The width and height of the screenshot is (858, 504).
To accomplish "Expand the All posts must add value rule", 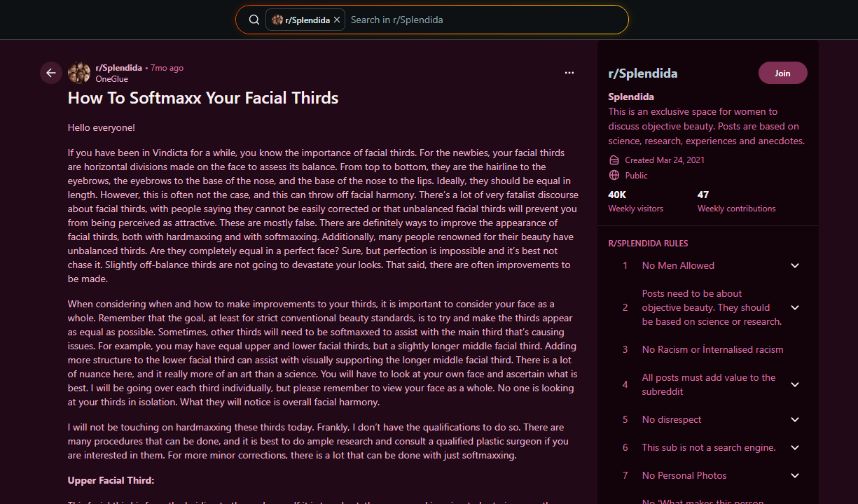I will [795, 384].
